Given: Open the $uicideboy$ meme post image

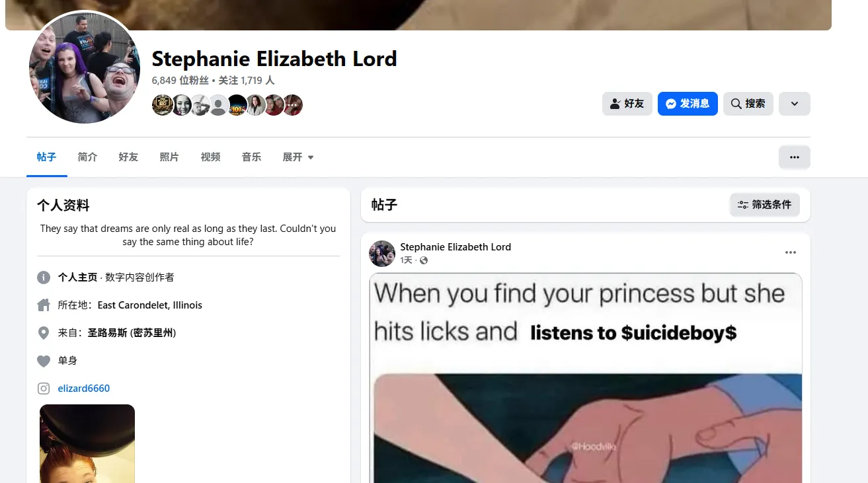Looking at the screenshot, I should coord(586,378).
